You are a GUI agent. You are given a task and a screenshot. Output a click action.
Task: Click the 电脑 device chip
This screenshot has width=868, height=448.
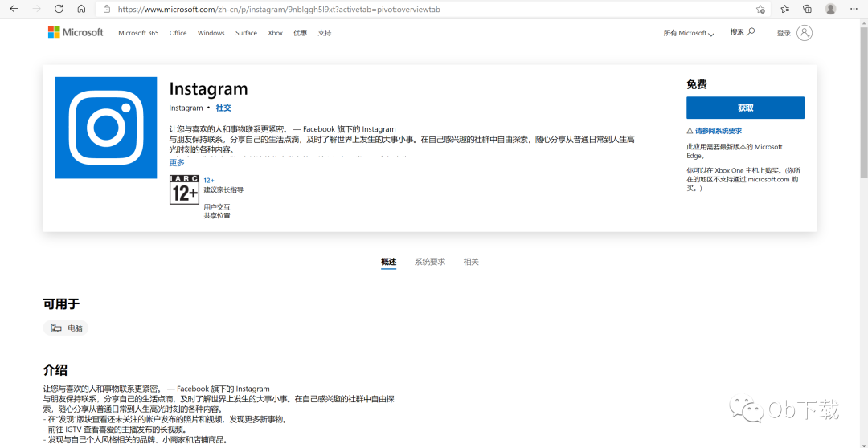point(66,328)
